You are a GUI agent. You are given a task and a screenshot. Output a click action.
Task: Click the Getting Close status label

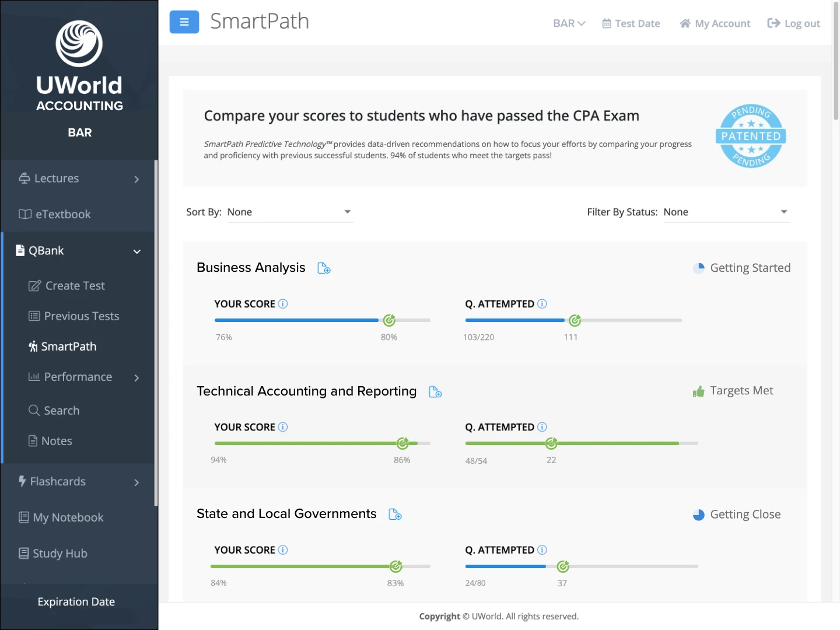point(745,514)
